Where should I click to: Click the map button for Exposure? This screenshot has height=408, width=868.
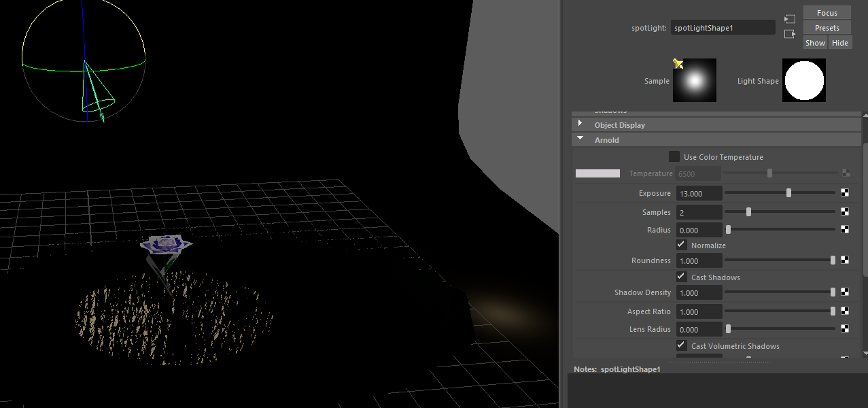pos(846,193)
